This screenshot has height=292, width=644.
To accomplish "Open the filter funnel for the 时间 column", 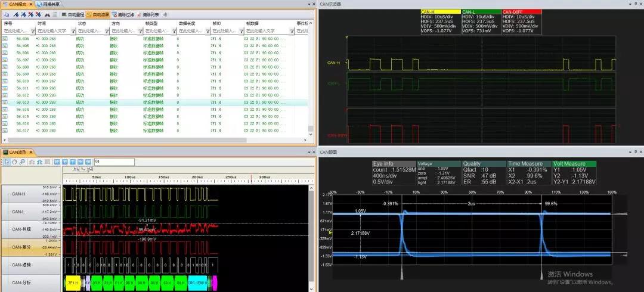I will click(73, 31).
